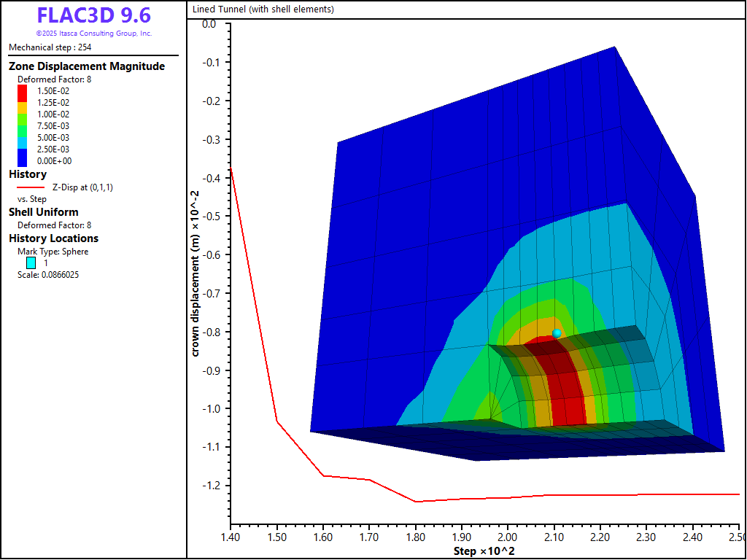Click the History Locations legend heading
Image resolution: width=747 pixels, height=560 pixels.
coord(53,238)
